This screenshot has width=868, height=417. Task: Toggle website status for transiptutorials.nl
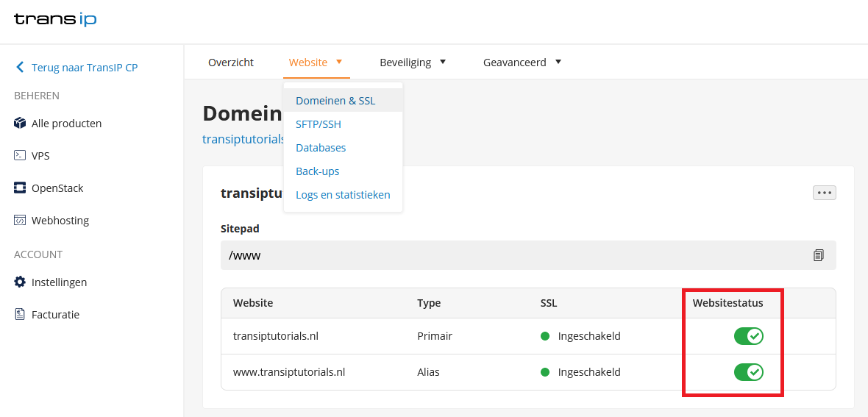coord(748,336)
